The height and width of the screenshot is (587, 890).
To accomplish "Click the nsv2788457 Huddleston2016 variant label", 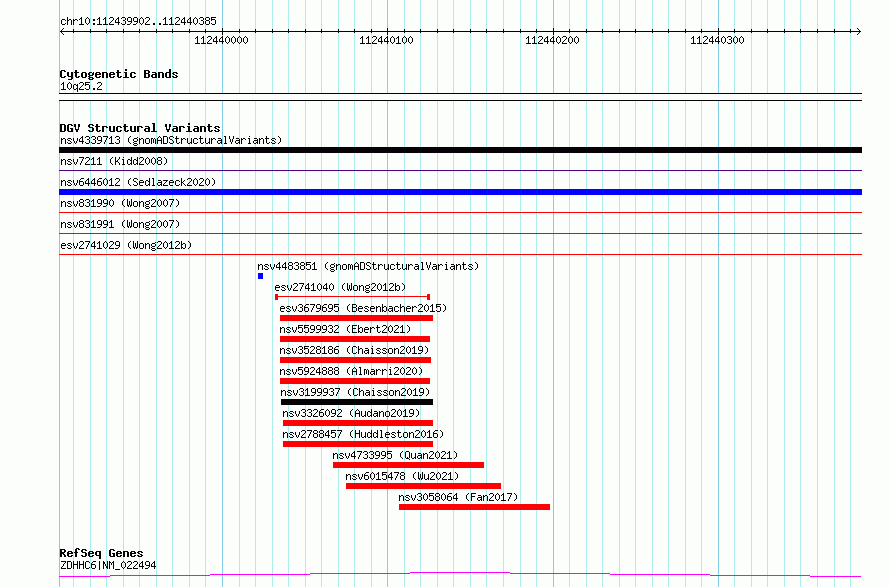I will click(x=363, y=434).
